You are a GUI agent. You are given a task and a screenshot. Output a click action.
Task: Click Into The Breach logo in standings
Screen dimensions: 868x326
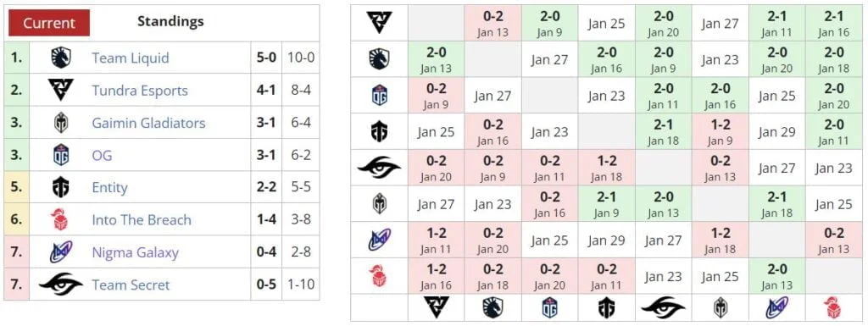click(x=61, y=220)
